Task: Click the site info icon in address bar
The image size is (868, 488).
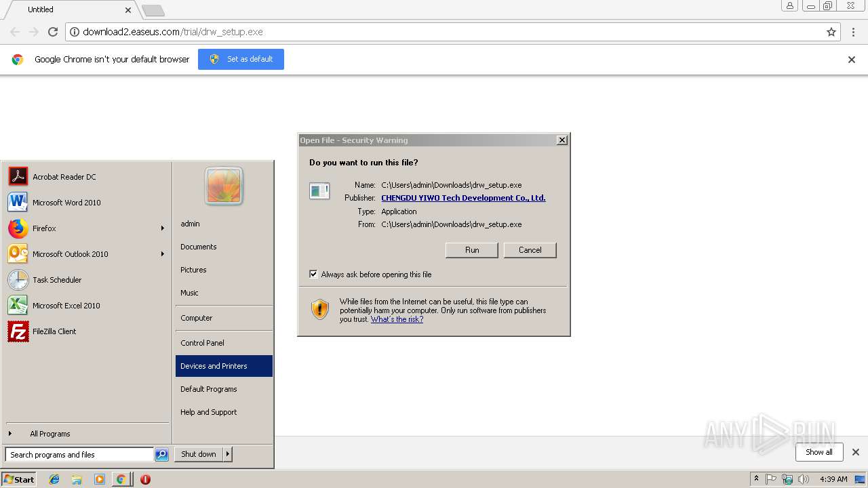Action: [75, 32]
